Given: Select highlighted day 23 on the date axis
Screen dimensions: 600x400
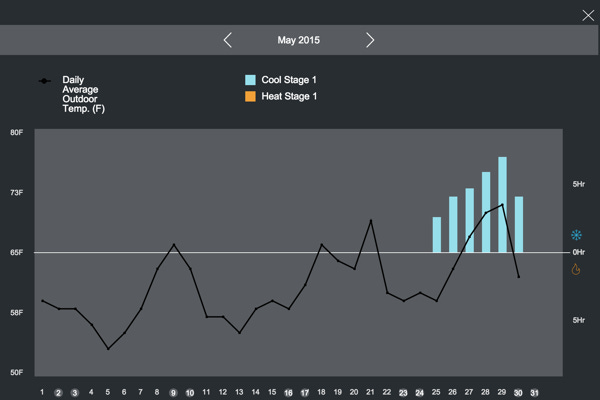Looking at the screenshot, I should pos(403,393).
